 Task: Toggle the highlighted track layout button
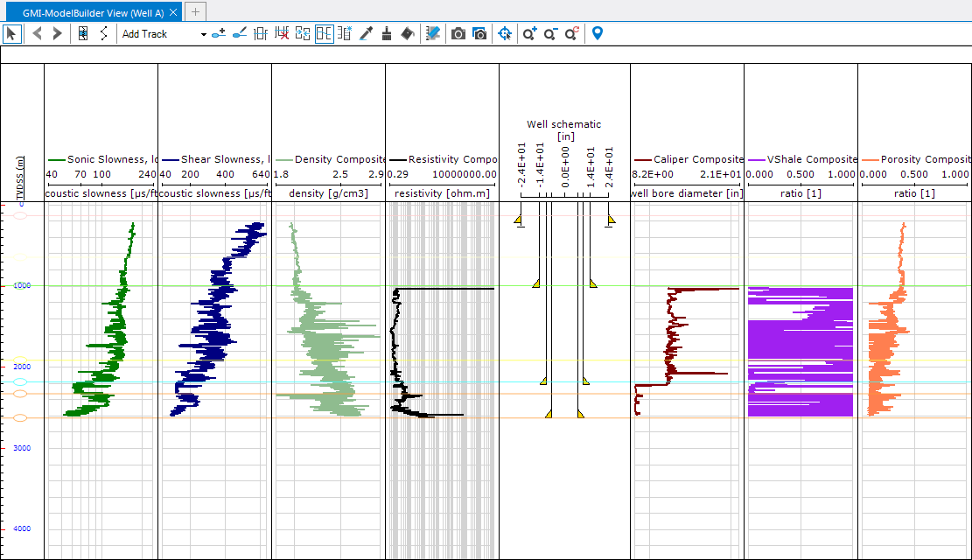[324, 34]
